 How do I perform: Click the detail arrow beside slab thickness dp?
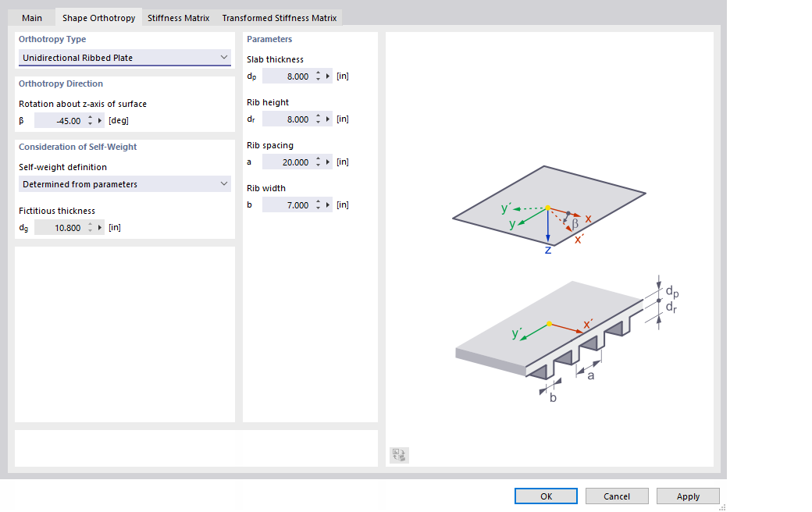pos(327,76)
